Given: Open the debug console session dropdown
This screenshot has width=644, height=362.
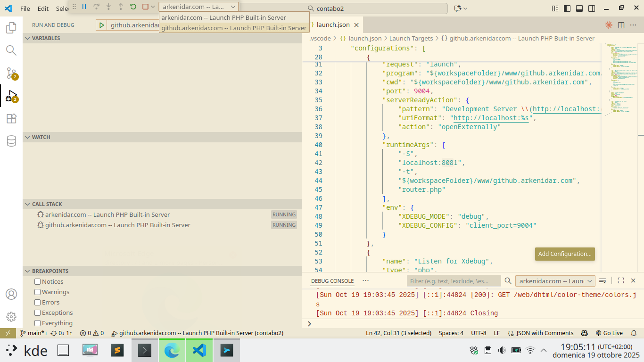Looking at the screenshot, I should click(x=555, y=281).
